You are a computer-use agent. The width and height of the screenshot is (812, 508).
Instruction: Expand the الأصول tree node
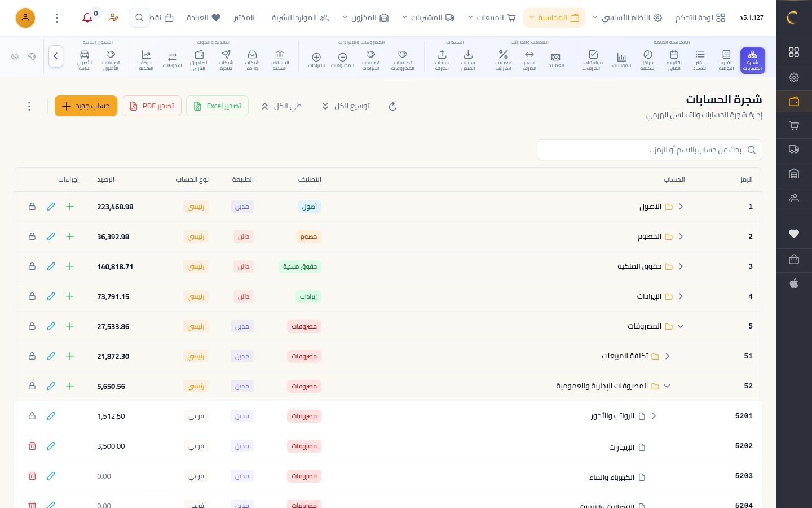click(681, 207)
